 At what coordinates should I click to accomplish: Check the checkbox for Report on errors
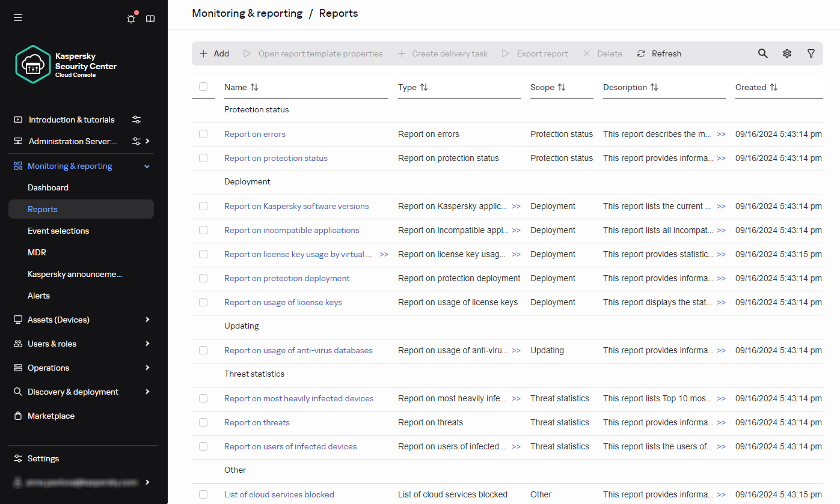[203, 134]
